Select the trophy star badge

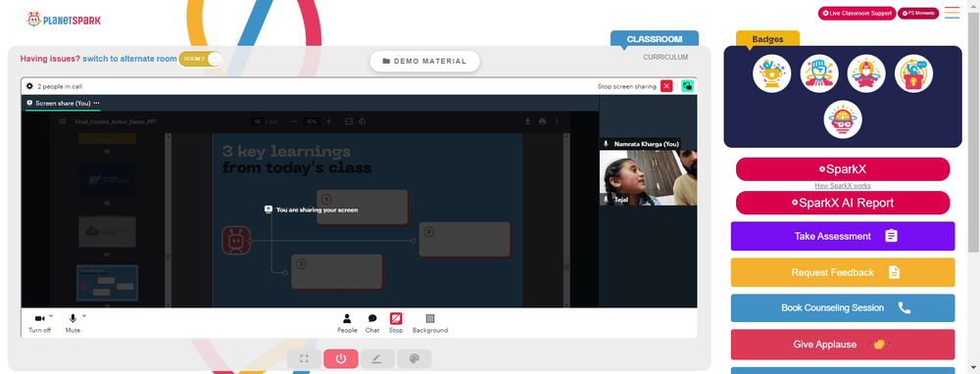click(x=772, y=73)
